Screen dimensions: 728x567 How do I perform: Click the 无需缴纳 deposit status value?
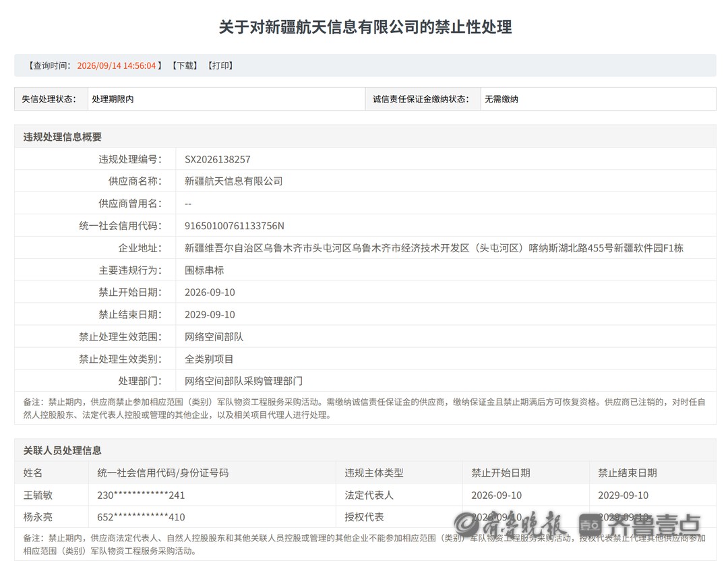pos(502,99)
